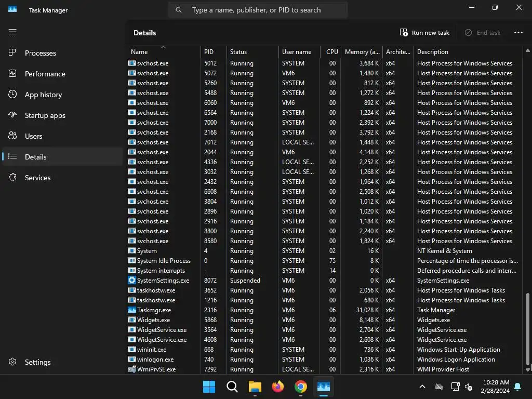Sort by the Status column header

(252, 51)
